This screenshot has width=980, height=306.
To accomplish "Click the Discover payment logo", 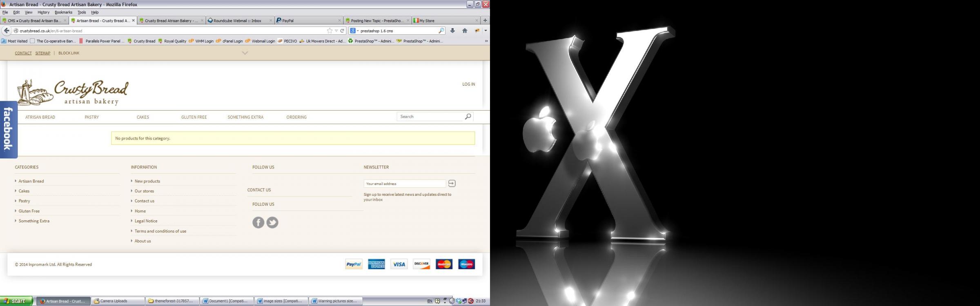I will tap(421, 264).
